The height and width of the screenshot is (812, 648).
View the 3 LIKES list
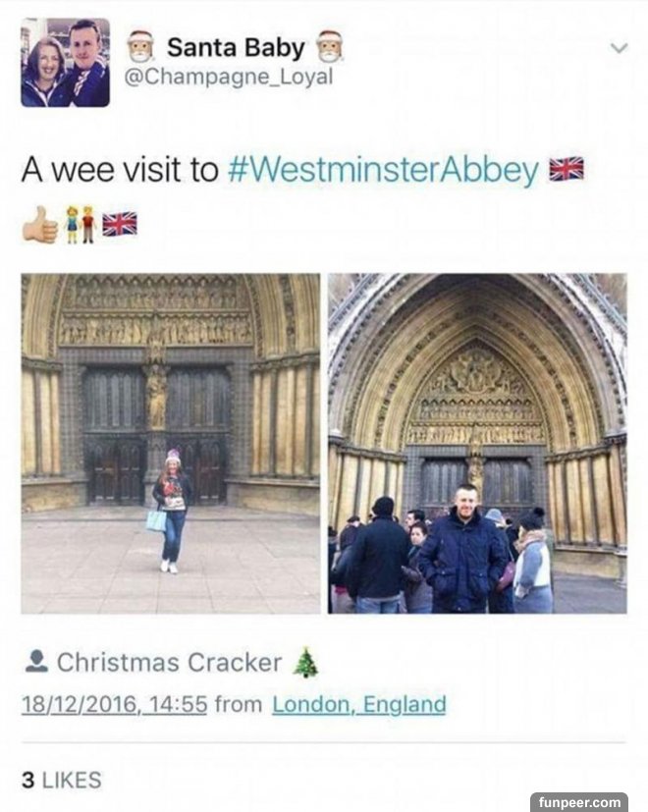(x=62, y=781)
